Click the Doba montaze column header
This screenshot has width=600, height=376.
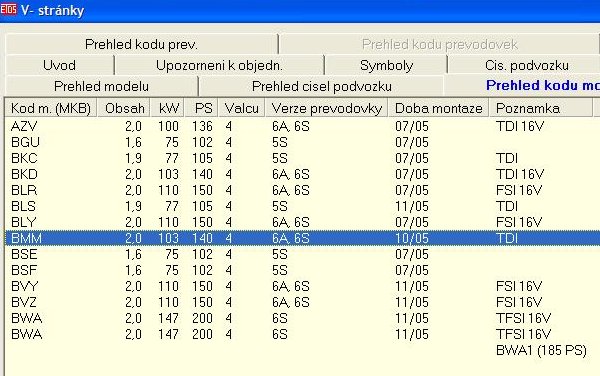tap(439, 108)
